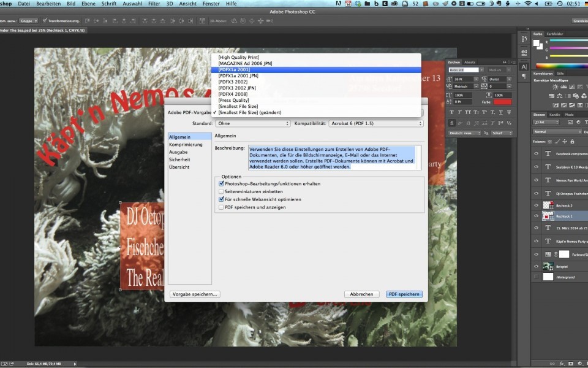
Task: Choose [PDFX1a 2001] preset from list
Action: 316,69
